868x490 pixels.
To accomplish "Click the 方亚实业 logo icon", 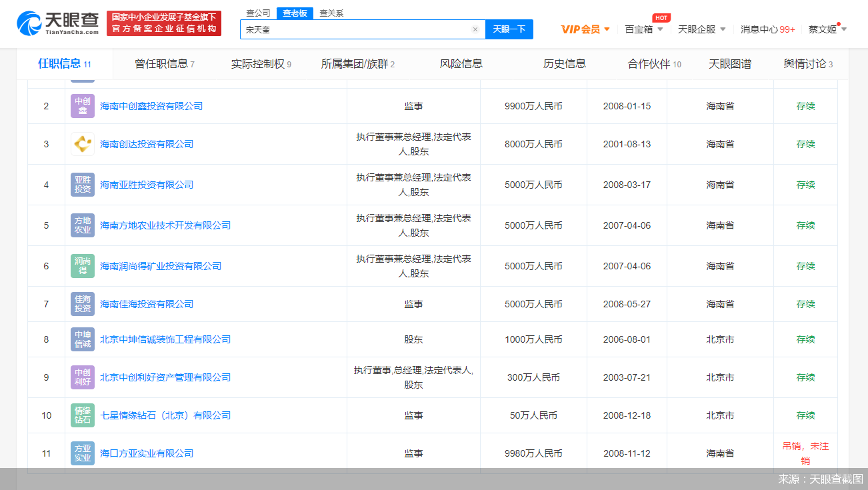I will [x=82, y=453].
